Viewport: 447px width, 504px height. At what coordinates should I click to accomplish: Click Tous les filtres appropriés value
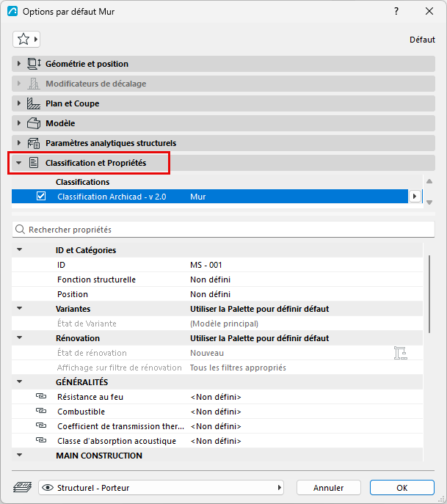[238, 368]
